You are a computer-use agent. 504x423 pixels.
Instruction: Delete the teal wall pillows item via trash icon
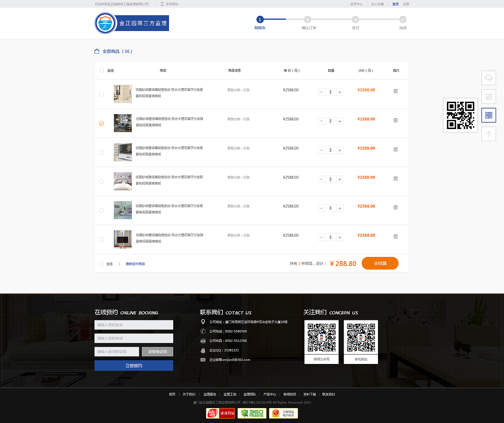tap(395, 207)
